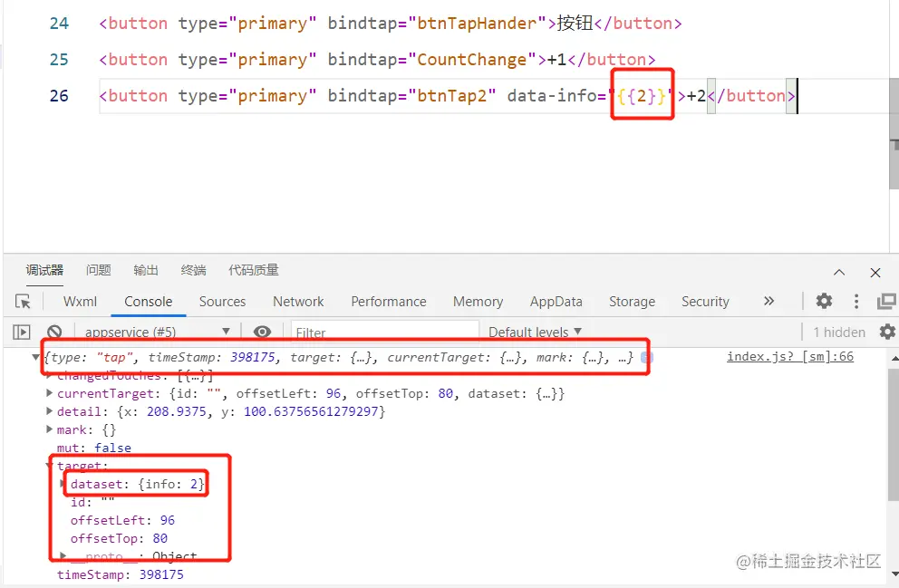The height and width of the screenshot is (588, 899).
Task: Click line number 24 in the editor
Action: (59, 24)
